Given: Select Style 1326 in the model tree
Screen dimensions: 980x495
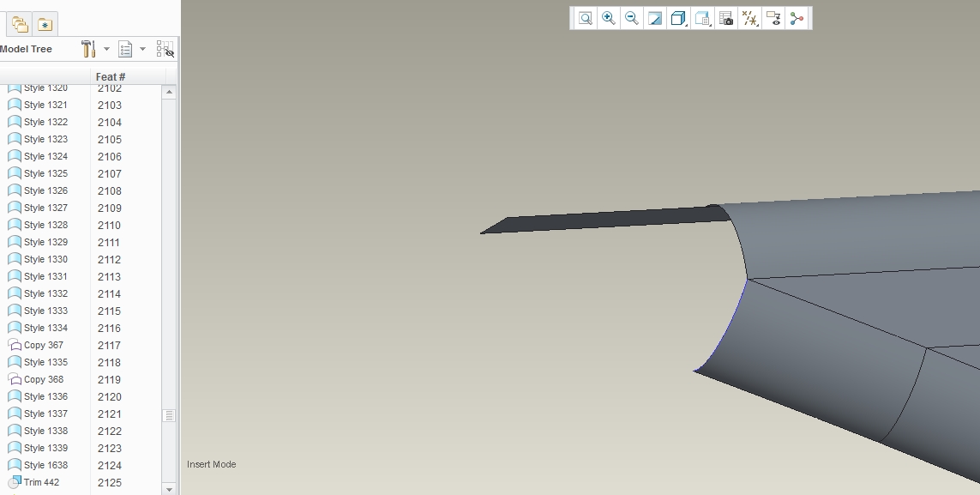Looking at the screenshot, I should [45, 190].
